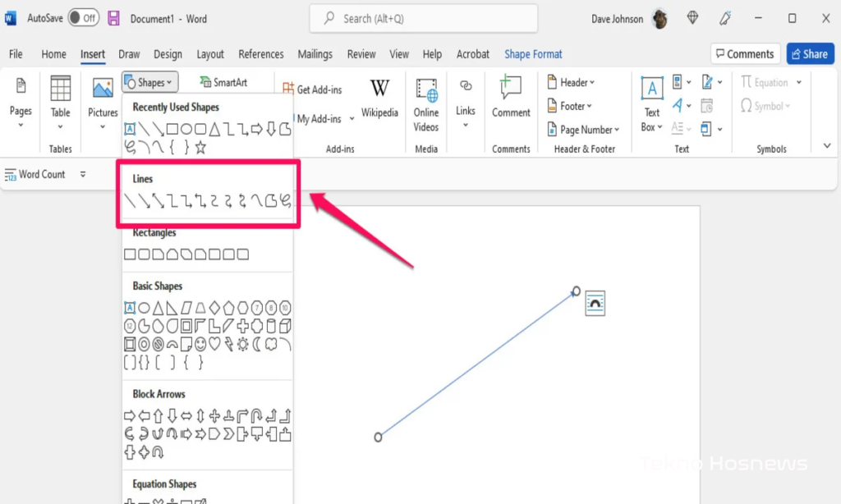The height and width of the screenshot is (504, 841).
Task: Open the Mailings tab
Action: (x=315, y=54)
